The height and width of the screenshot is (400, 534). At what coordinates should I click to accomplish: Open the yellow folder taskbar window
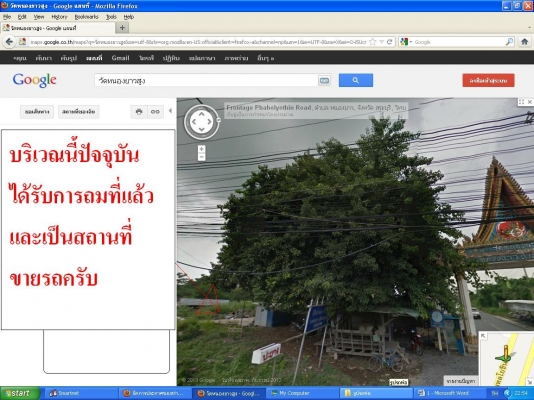(x=376, y=393)
